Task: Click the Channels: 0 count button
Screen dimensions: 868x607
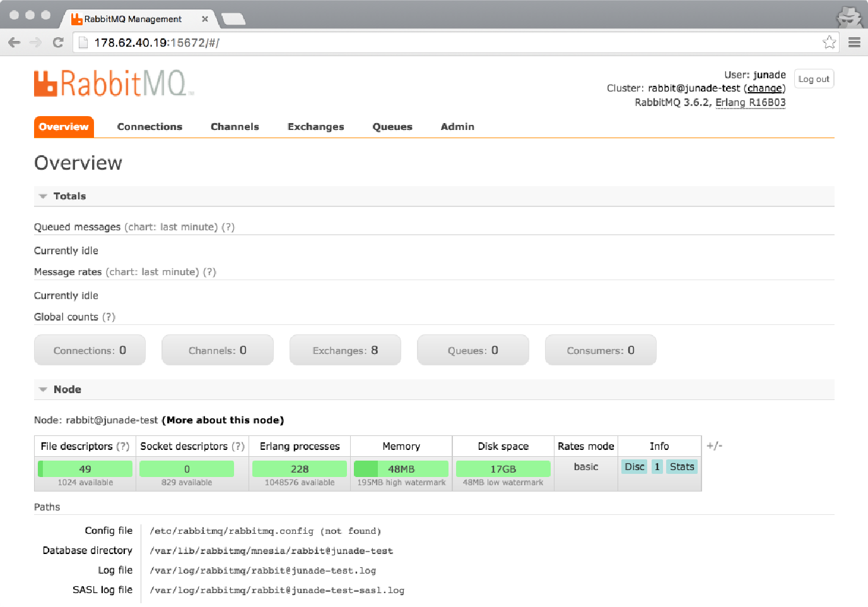Action: 218,350
